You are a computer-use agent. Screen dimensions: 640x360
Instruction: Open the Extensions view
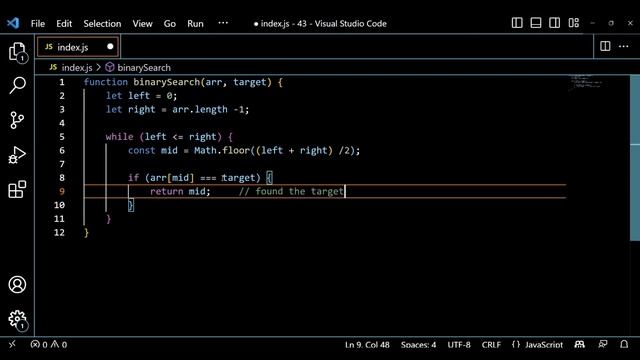pyautogui.click(x=17, y=189)
